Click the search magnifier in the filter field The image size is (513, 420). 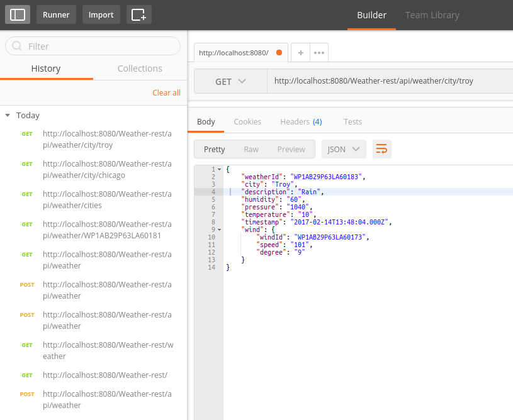point(16,45)
